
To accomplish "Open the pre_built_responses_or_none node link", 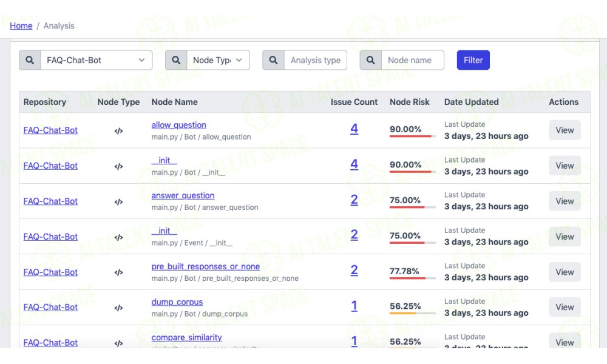I will [x=206, y=266].
